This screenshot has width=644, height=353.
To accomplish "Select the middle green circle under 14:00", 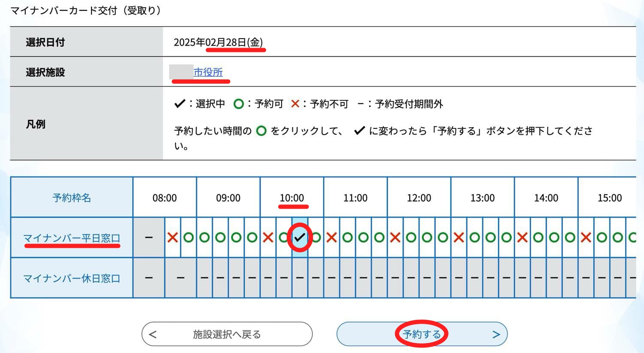I will click(554, 237).
